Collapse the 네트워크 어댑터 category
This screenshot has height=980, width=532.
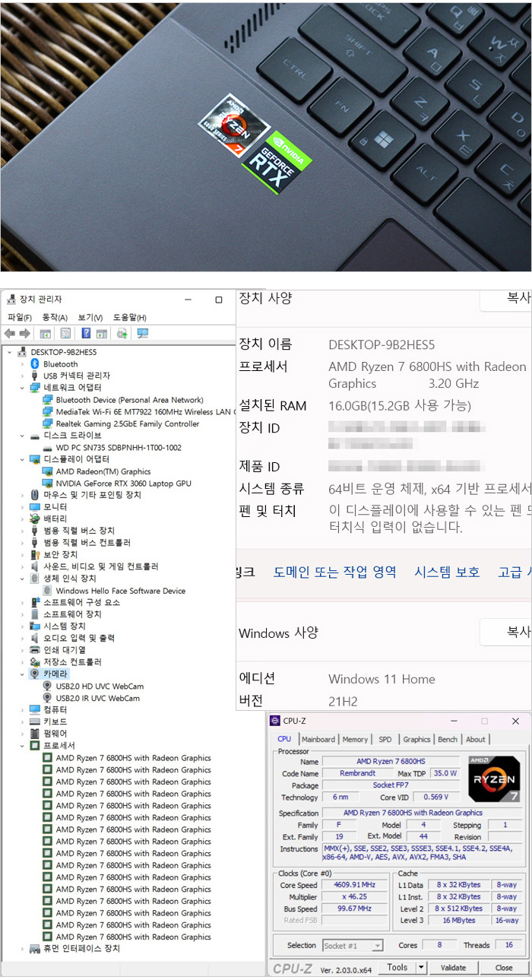[22, 388]
